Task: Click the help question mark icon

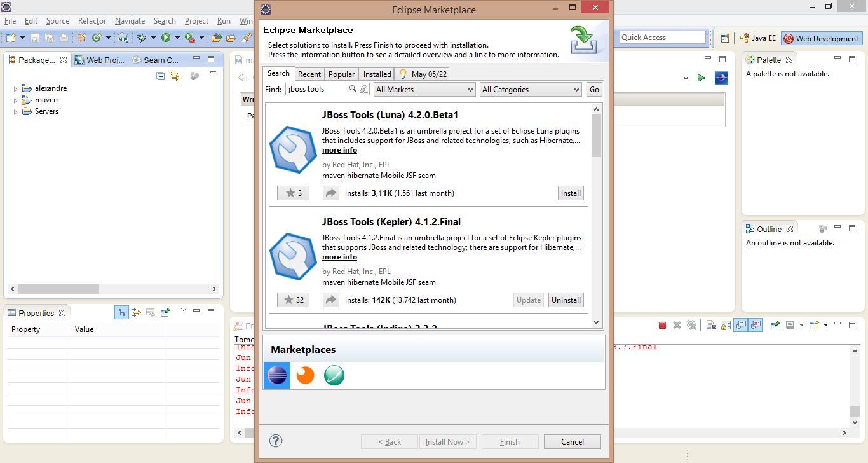Action: click(276, 441)
